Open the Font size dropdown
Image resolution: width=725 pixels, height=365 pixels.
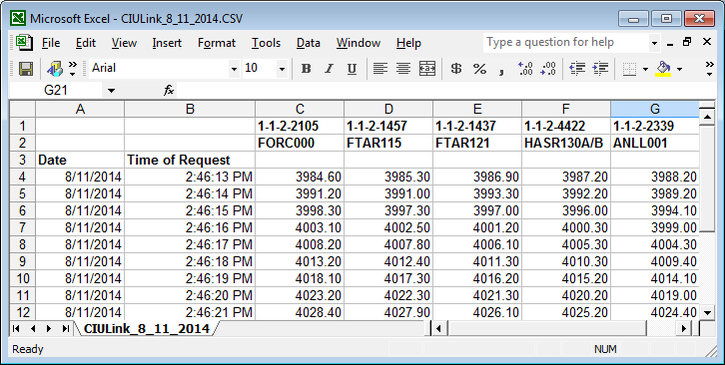pos(282,69)
